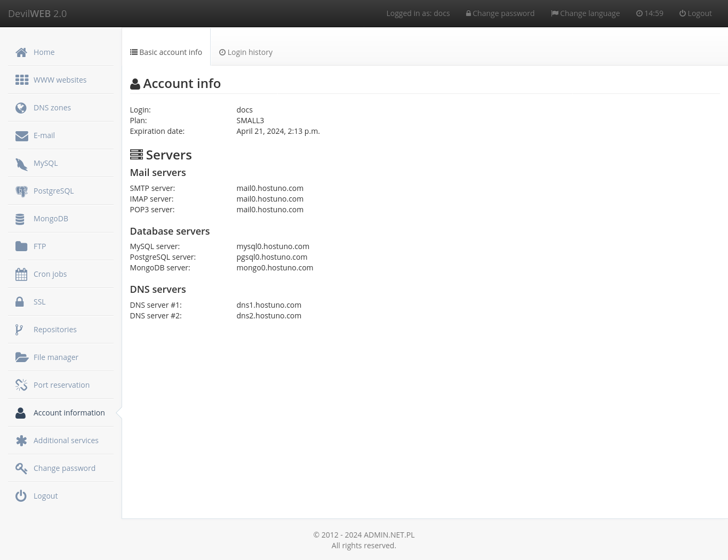
Task: Go to File manager in sidebar
Action: (x=55, y=357)
